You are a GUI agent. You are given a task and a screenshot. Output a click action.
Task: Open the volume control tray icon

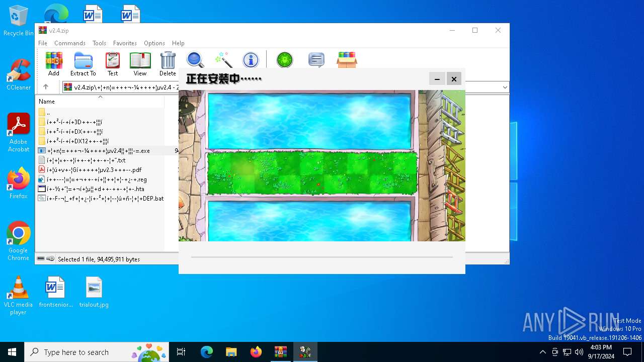(x=579, y=352)
